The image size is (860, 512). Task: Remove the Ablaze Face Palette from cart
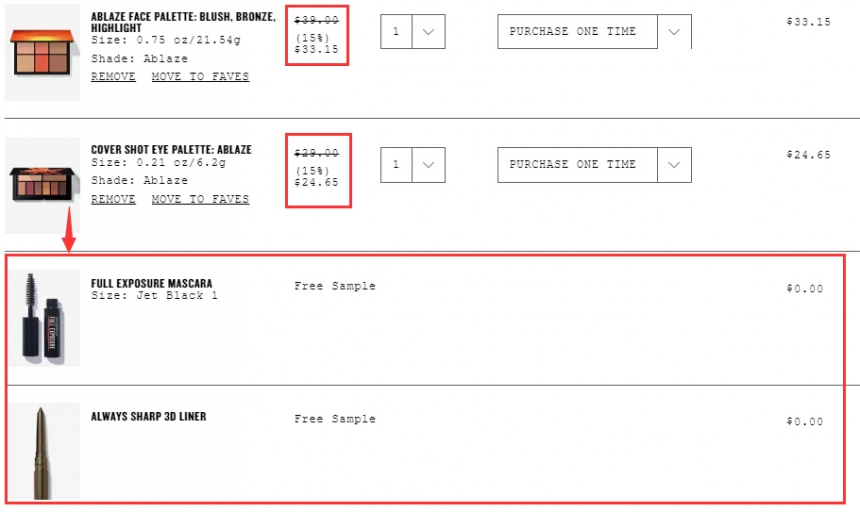pyautogui.click(x=113, y=76)
